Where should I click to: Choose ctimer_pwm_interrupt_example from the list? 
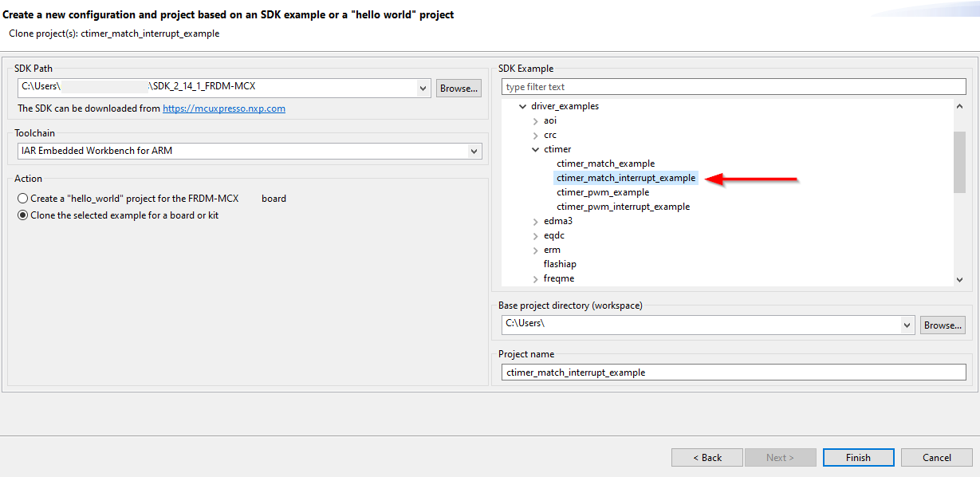pos(623,207)
